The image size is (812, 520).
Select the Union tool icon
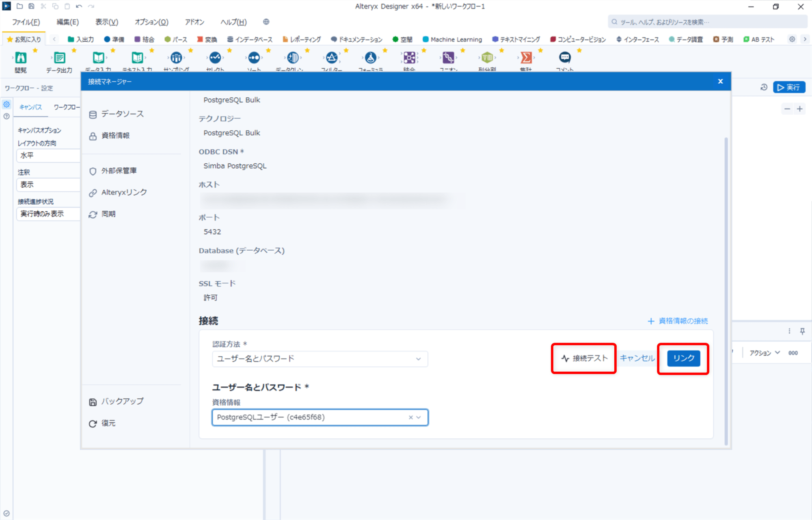point(448,58)
